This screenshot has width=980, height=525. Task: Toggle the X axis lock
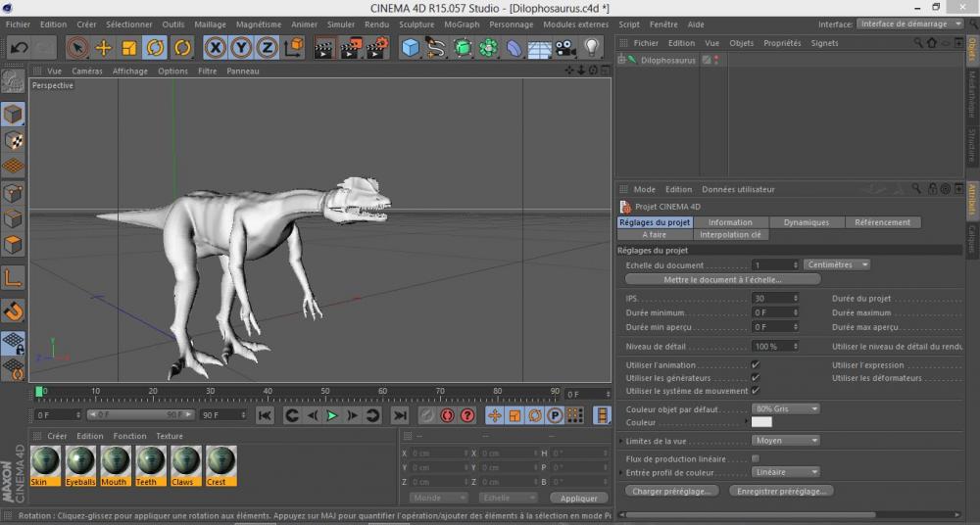pyautogui.click(x=216, y=47)
